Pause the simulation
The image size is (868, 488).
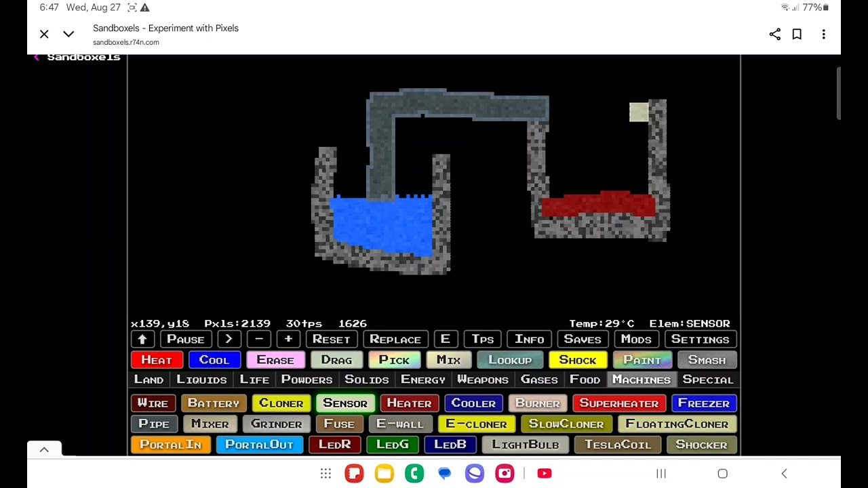pyautogui.click(x=185, y=340)
